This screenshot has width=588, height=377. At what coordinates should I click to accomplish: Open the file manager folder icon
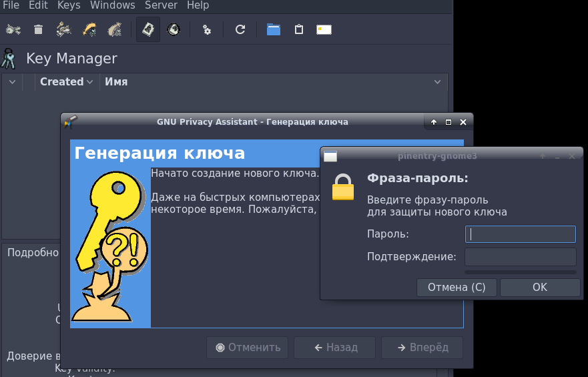click(x=274, y=29)
